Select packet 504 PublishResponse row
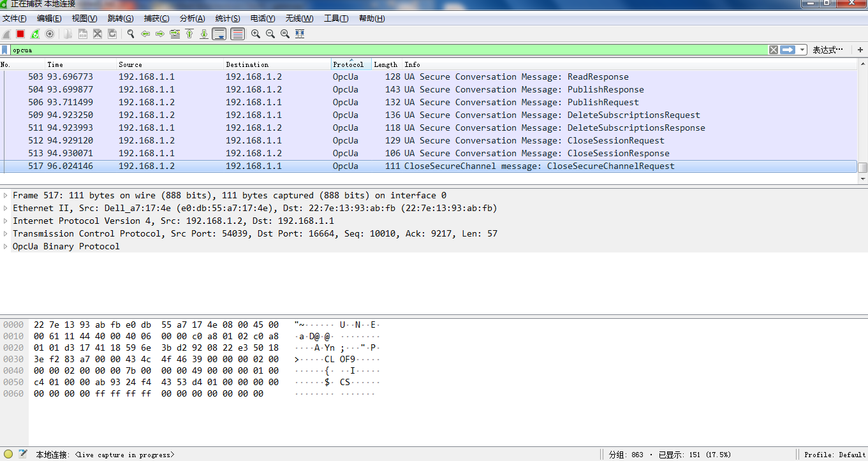Viewport: 868px width, 461px height. [429, 90]
